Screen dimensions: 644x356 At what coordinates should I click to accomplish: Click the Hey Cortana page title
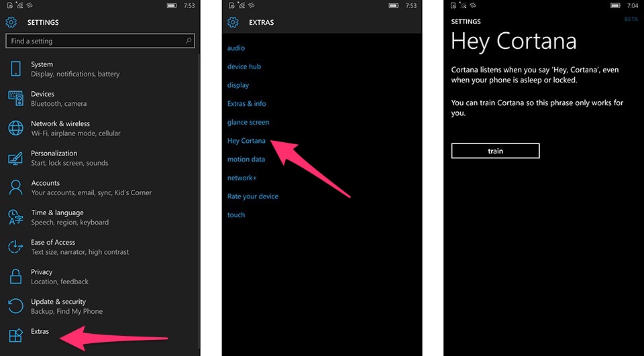pos(513,42)
